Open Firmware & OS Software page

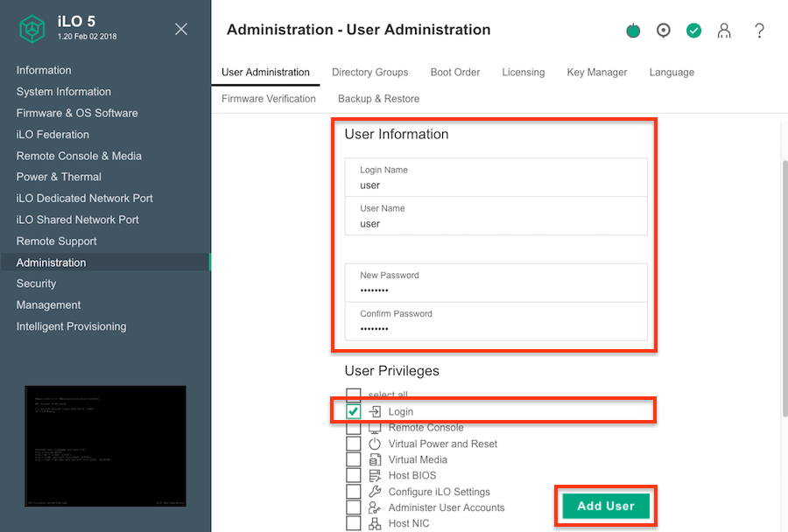click(77, 113)
